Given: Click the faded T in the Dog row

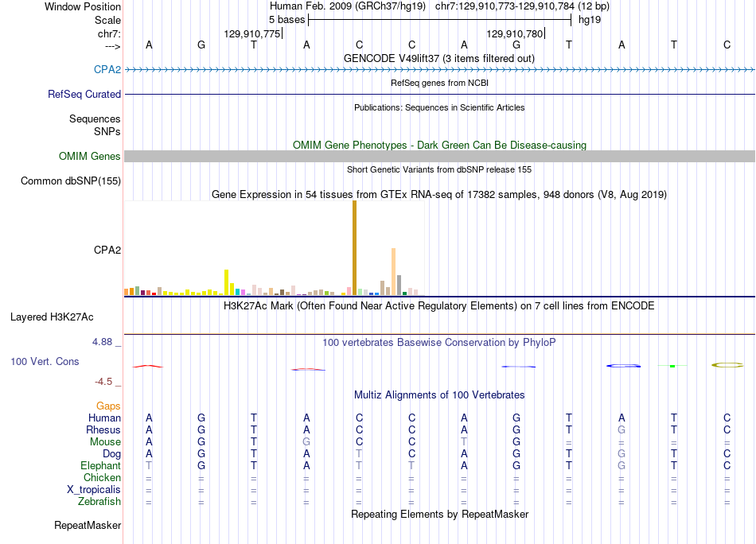Looking at the screenshot, I should (359, 454).
